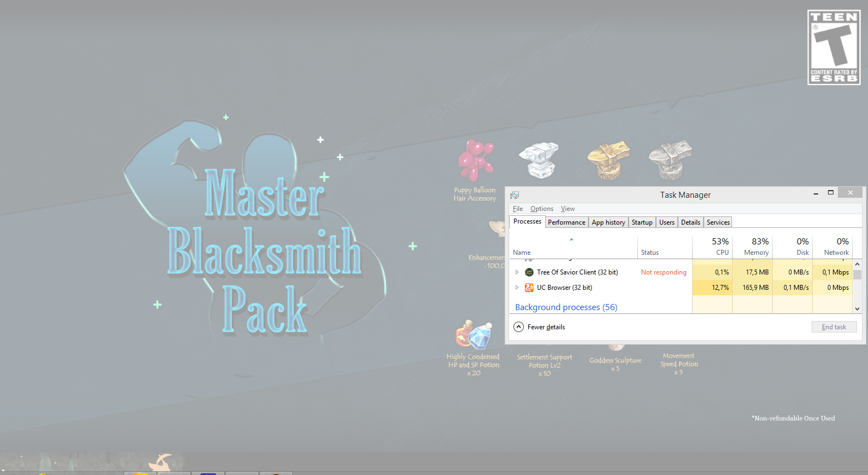Expand the Tree Of Savior Client process row
868x475 pixels.
517,272
